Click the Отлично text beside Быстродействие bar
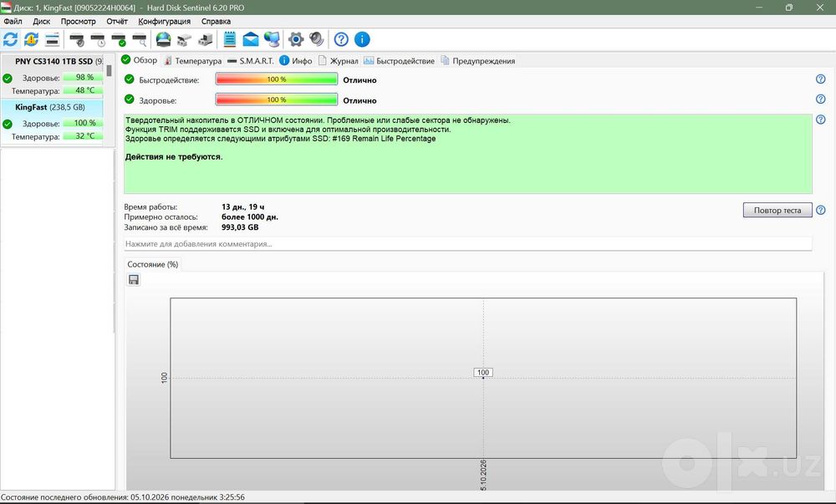The height and width of the screenshot is (504, 836). coord(359,80)
